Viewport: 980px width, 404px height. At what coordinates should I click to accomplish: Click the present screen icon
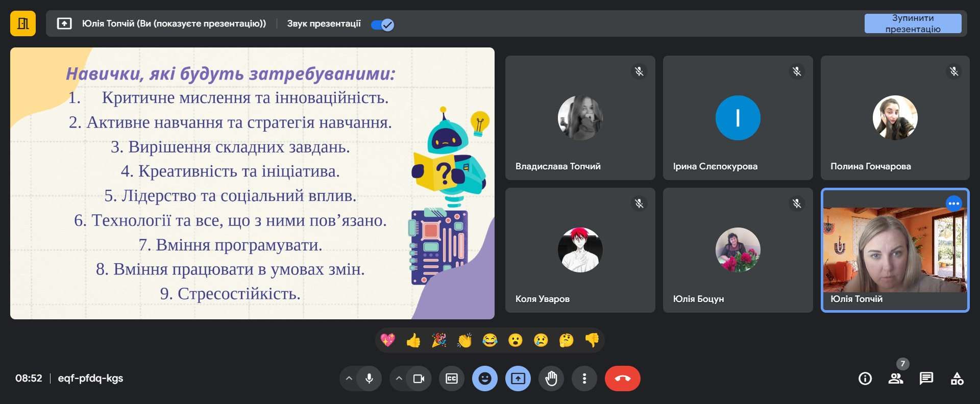coord(518,378)
